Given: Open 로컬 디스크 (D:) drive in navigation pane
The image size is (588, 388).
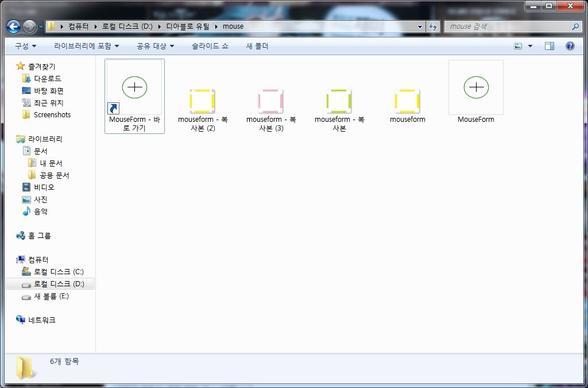Looking at the screenshot, I should click(x=50, y=284).
